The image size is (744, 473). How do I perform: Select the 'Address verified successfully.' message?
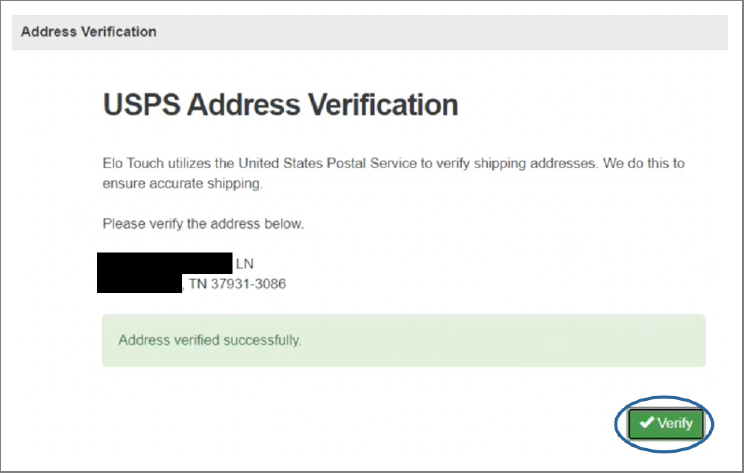pyautogui.click(x=210, y=340)
